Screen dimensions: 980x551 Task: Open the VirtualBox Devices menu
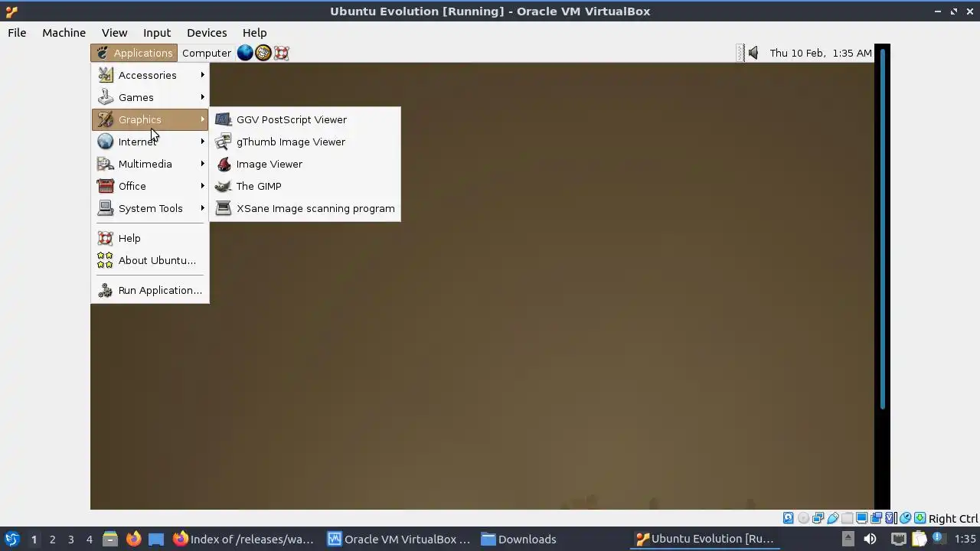click(x=207, y=33)
